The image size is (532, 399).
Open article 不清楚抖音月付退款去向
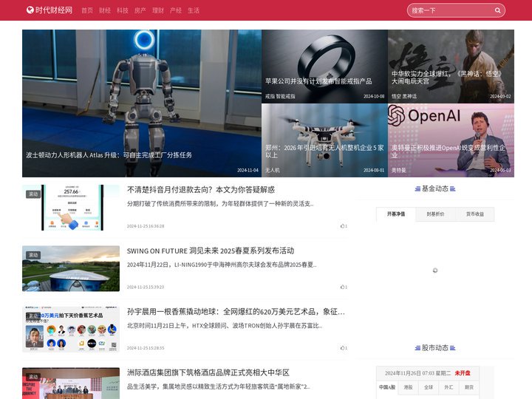[x=201, y=190]
